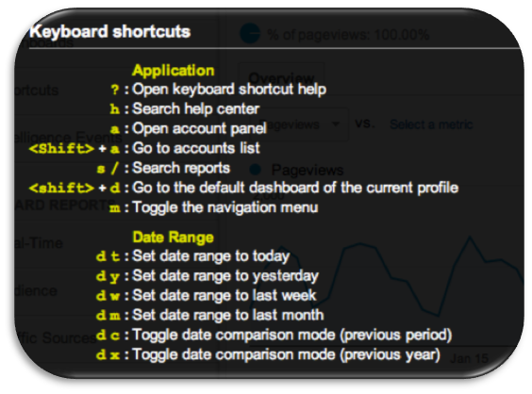Click the Jan 15 label on chart axis
Image resolution: width=532 pixels, height=394 pixels.
470,358
